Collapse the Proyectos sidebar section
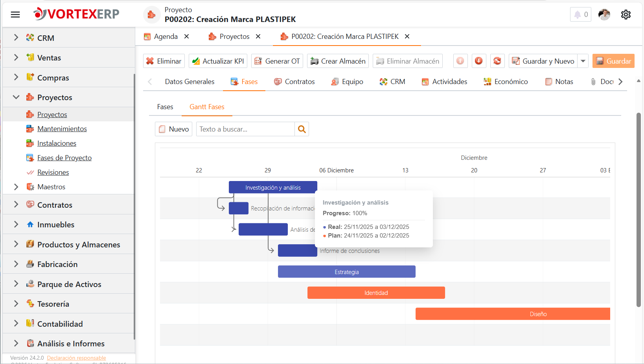Viewport: 644px width, 364px height. tap(16, 97)
